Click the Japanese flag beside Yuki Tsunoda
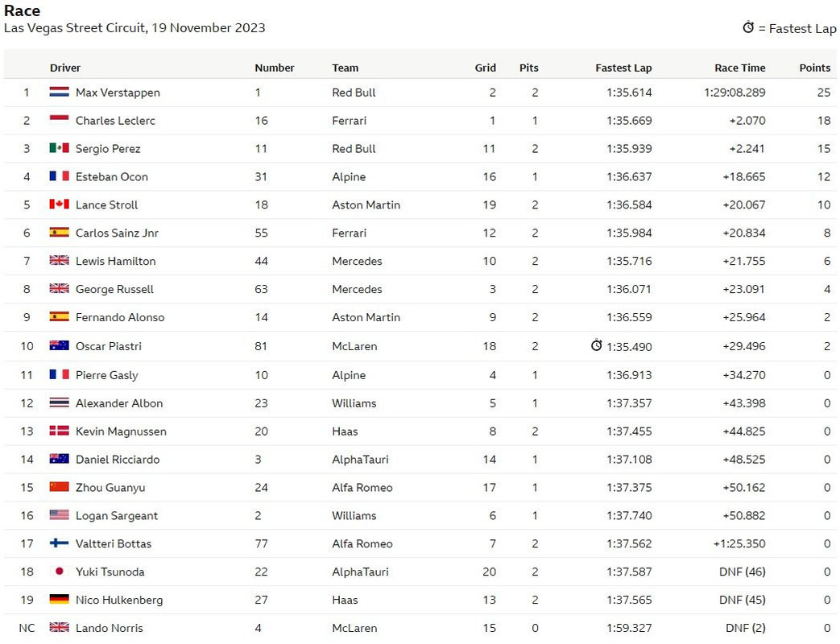 tap(59, 572)
